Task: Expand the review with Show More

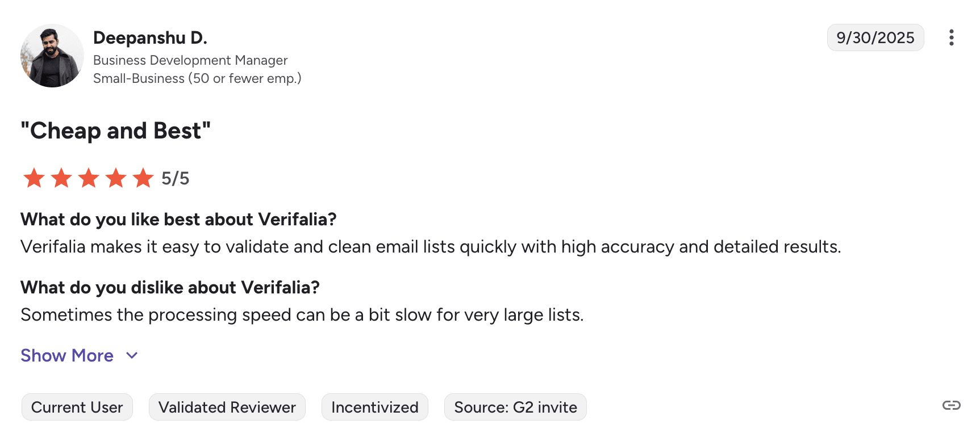Action: [67, 356]
